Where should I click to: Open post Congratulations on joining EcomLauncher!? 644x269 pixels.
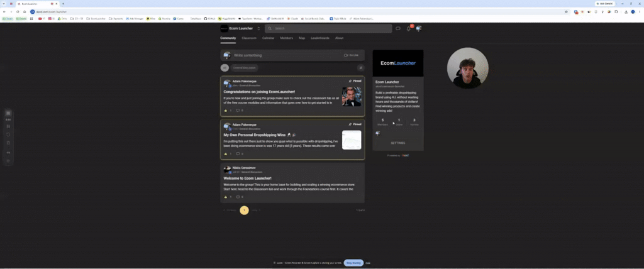259,92
